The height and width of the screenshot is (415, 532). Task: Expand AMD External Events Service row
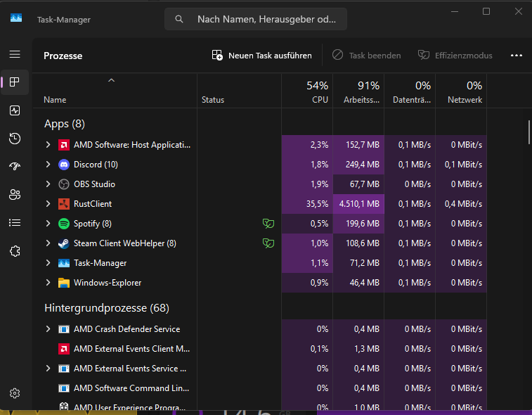point(48,368)
